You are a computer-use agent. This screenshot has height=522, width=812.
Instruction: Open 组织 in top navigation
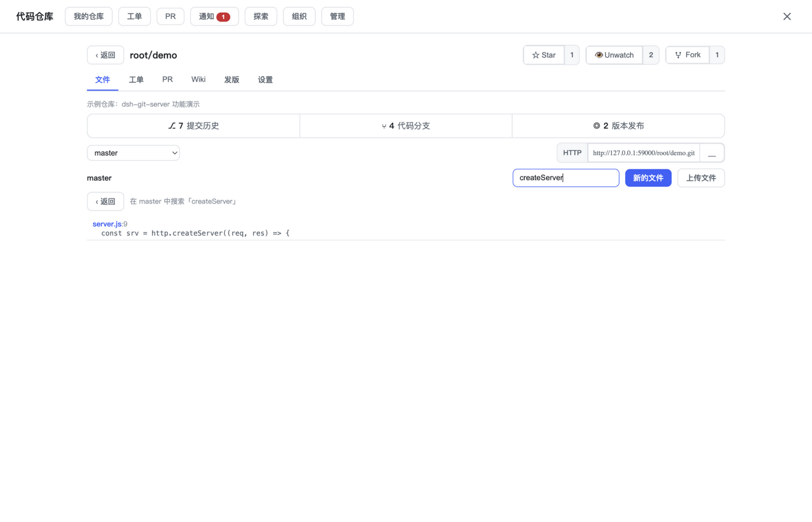point(299,16)
